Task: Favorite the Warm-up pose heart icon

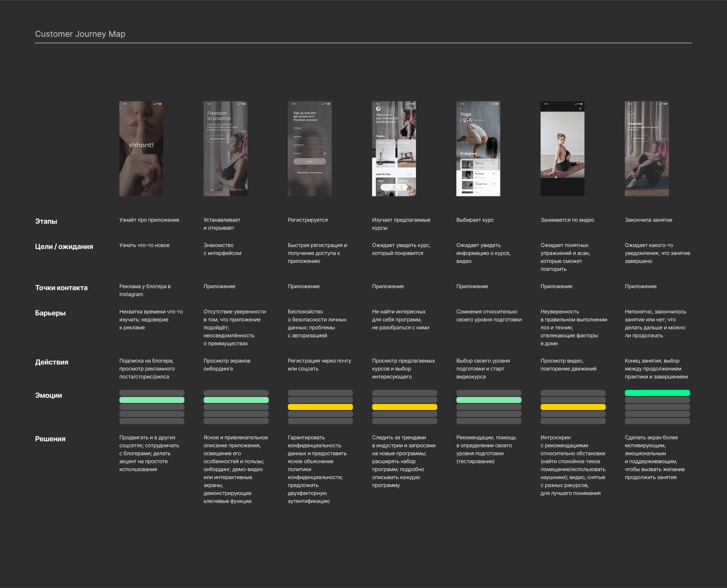Action: click(494, 164)
